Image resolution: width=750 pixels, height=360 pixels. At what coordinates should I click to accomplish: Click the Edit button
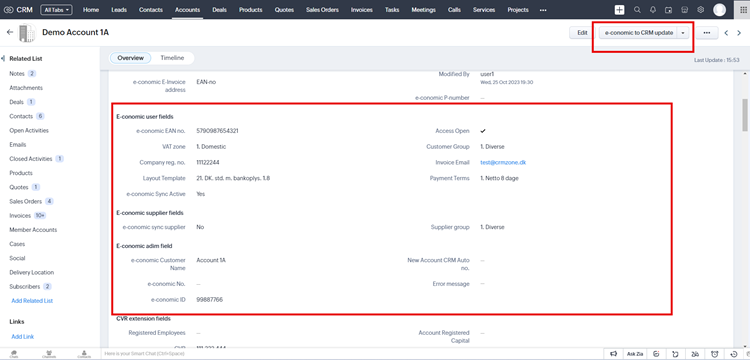582,33
